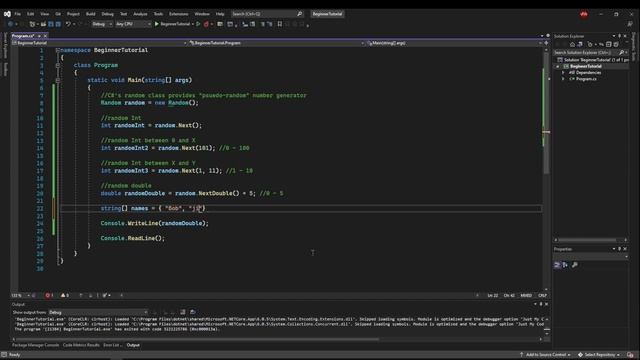The image size is (640, 360).
Task: Toggle word wrap icon in Output toolbar
Action: 193,312
